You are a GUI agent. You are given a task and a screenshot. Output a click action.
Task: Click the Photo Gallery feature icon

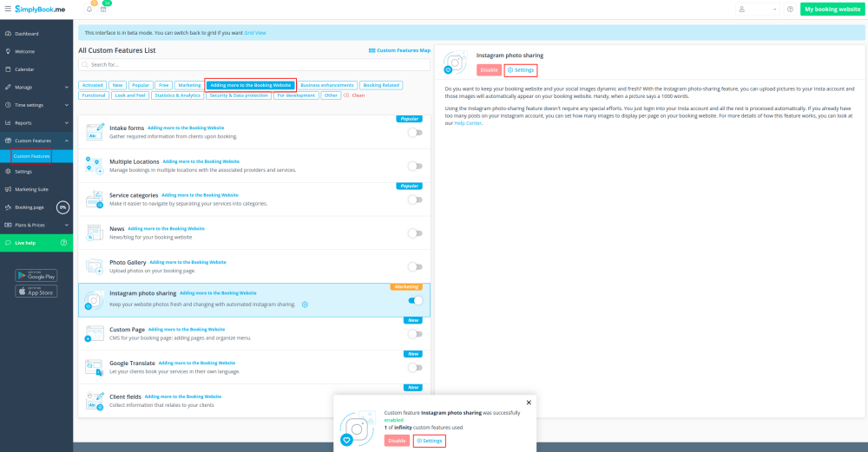[94, 266]
